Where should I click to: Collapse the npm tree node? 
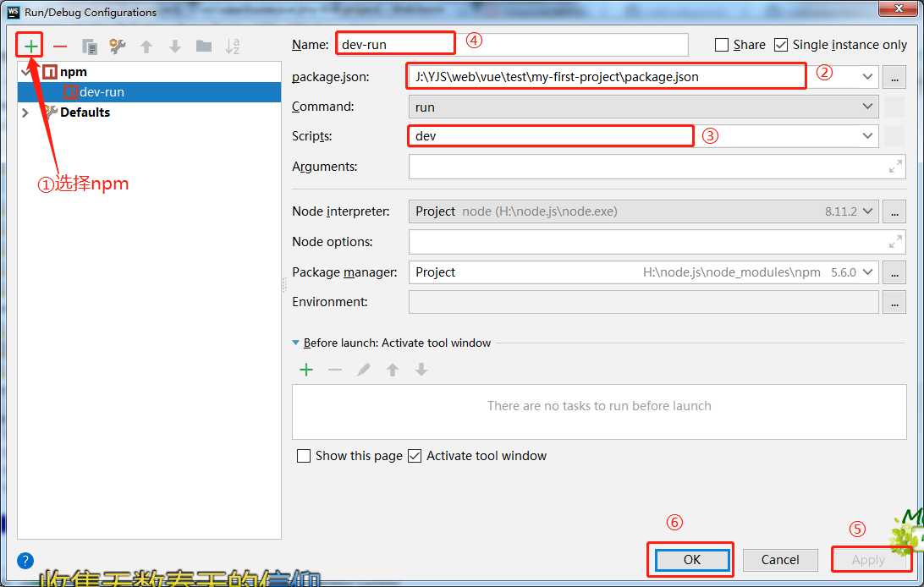[25, 72]
